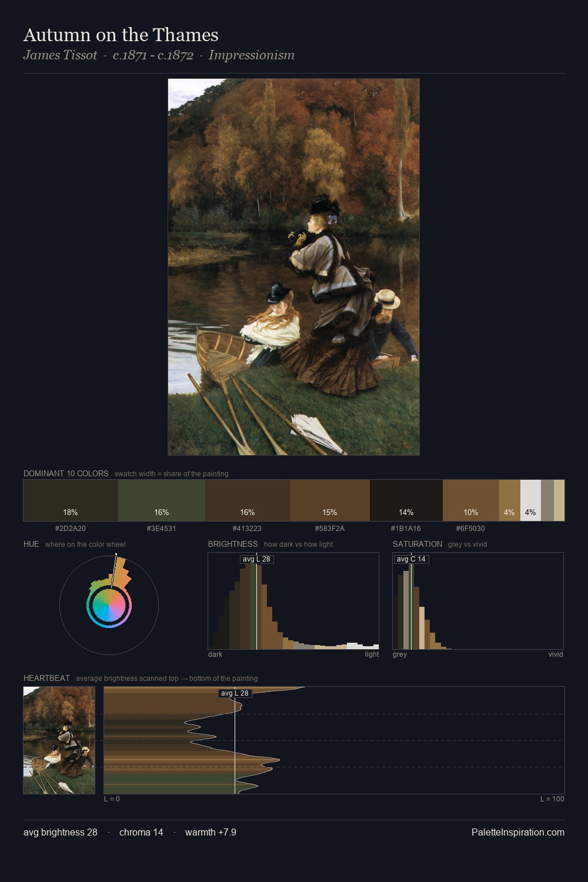The height and width of the screenshot is (882, 588).
Task: Click the #6F5030 swatch at 10%
Action: coord(471,500)
